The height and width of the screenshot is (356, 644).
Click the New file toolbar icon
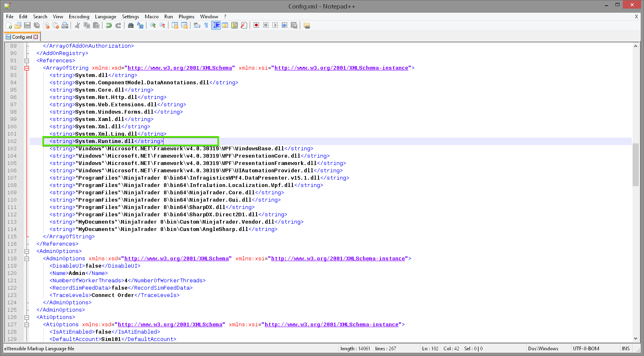click(9, 25)
